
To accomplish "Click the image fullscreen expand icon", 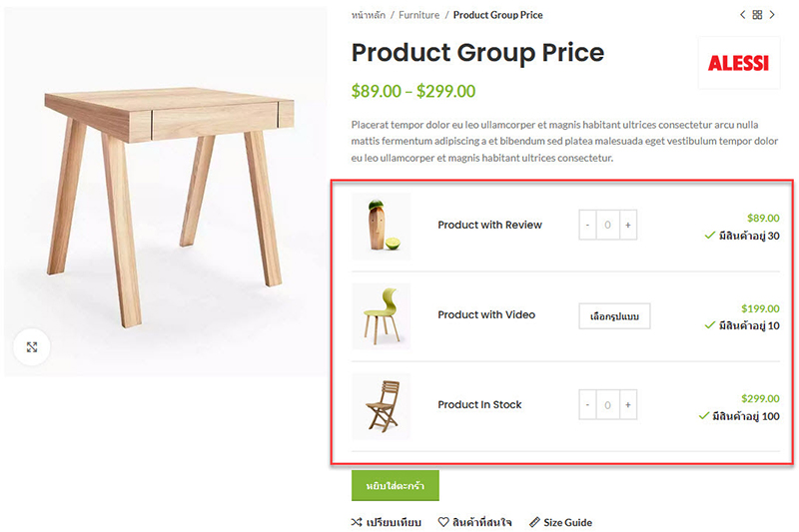I will tap(32, 346).
